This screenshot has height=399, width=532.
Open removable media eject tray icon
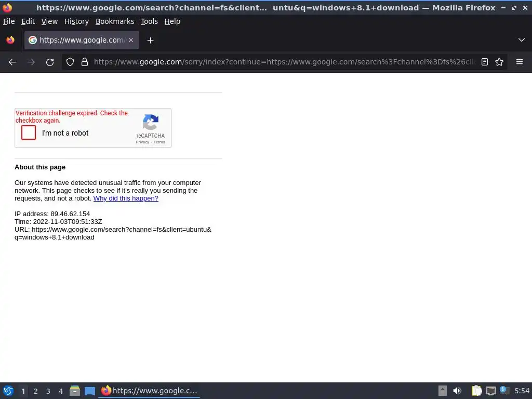click(443, 391)
